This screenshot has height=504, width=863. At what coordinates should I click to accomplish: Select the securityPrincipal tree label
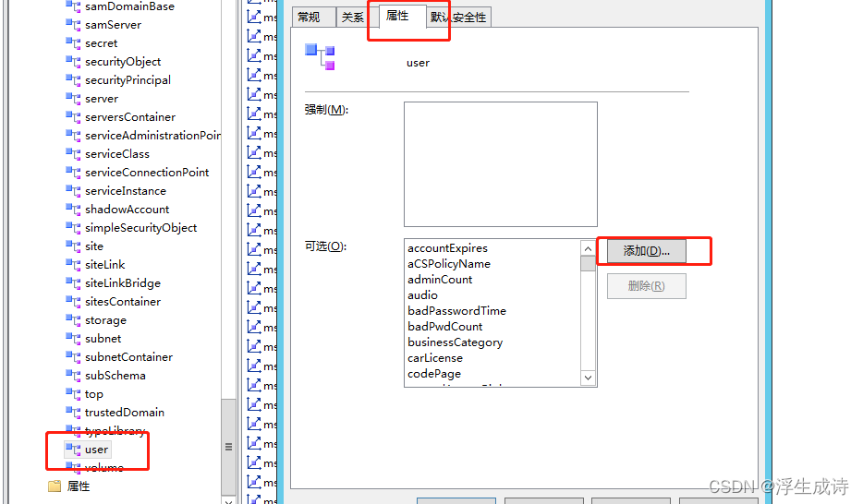click(128, 80)
